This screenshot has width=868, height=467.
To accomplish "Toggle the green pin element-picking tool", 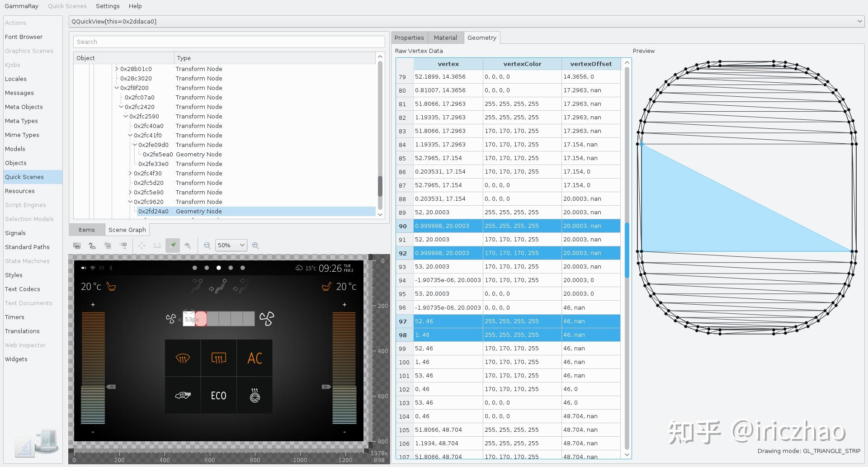I will click(173, 245).
